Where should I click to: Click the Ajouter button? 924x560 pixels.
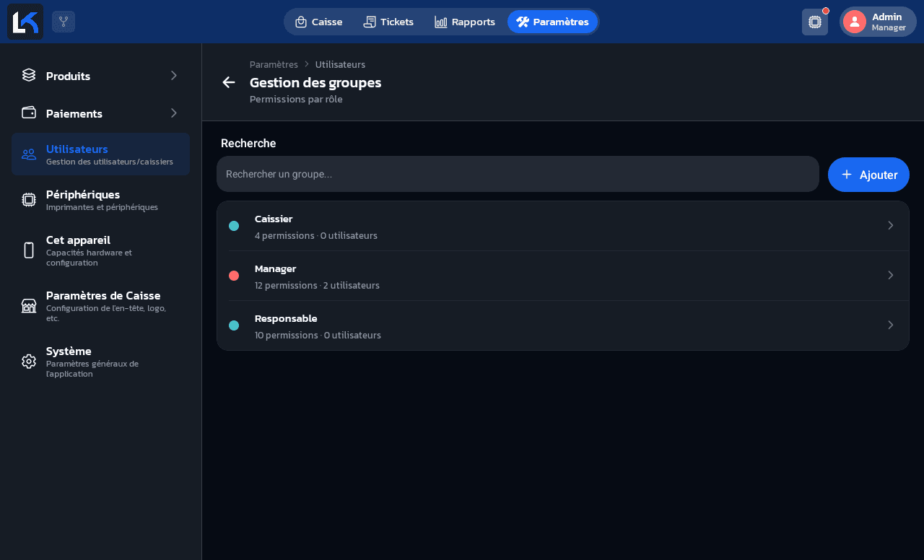coord(868,175)
